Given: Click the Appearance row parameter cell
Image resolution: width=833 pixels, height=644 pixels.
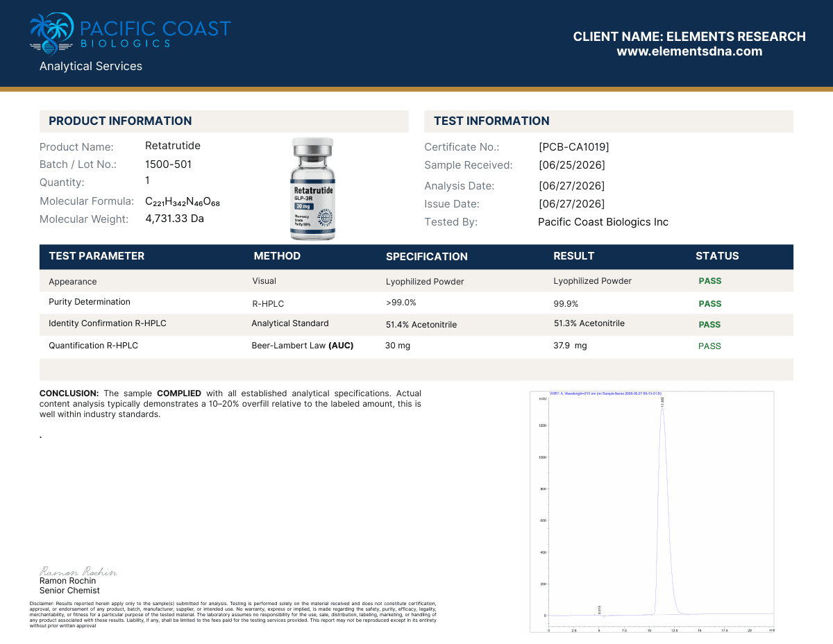Looking at the screenshot, I should point(73,282).
